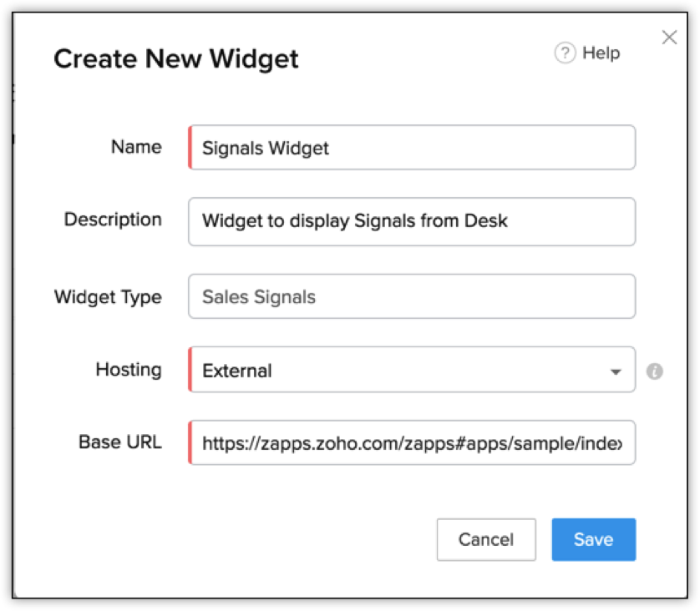
Task: Click the Name field with Signals Widget
Action: coord(413,148)
